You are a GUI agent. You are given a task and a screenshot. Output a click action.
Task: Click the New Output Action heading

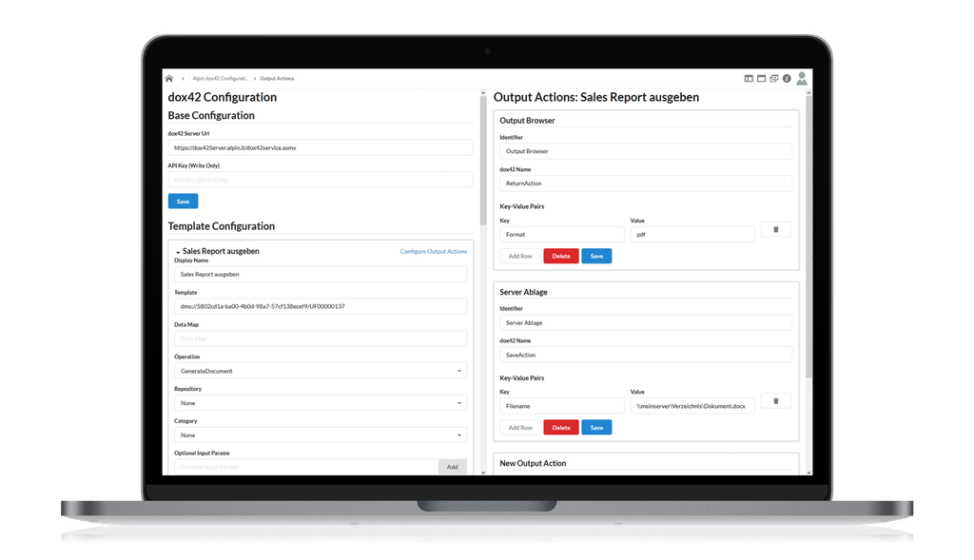[x=533, y=463]
